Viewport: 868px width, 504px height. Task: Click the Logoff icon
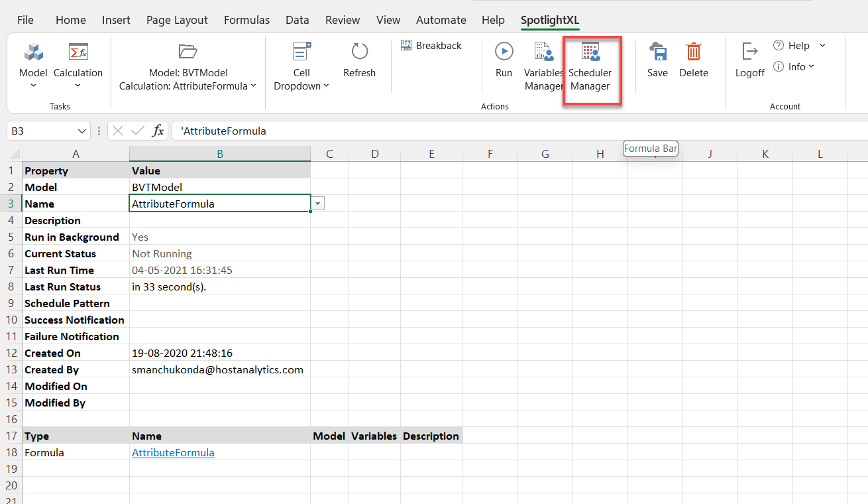[750, 51]
